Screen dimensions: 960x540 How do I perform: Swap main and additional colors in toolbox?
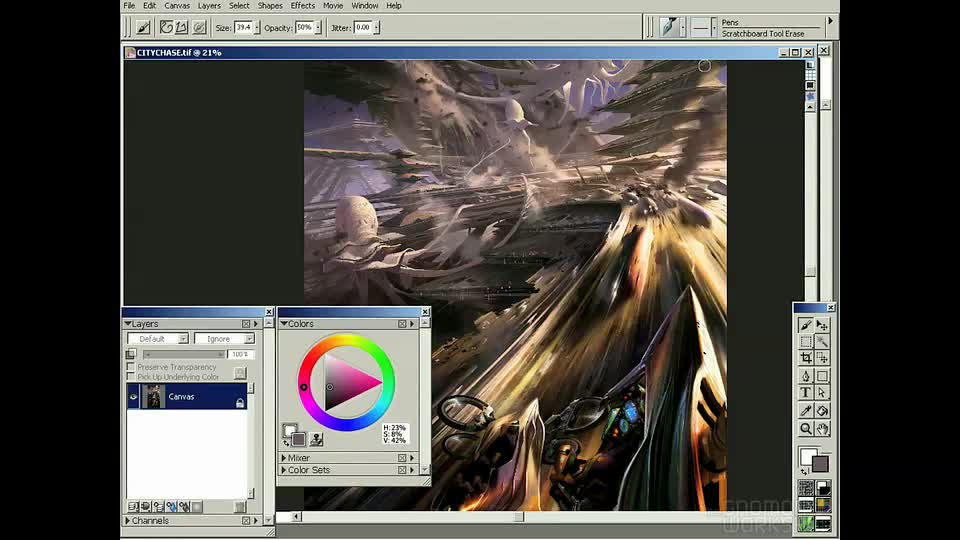(x=804, y=471)
